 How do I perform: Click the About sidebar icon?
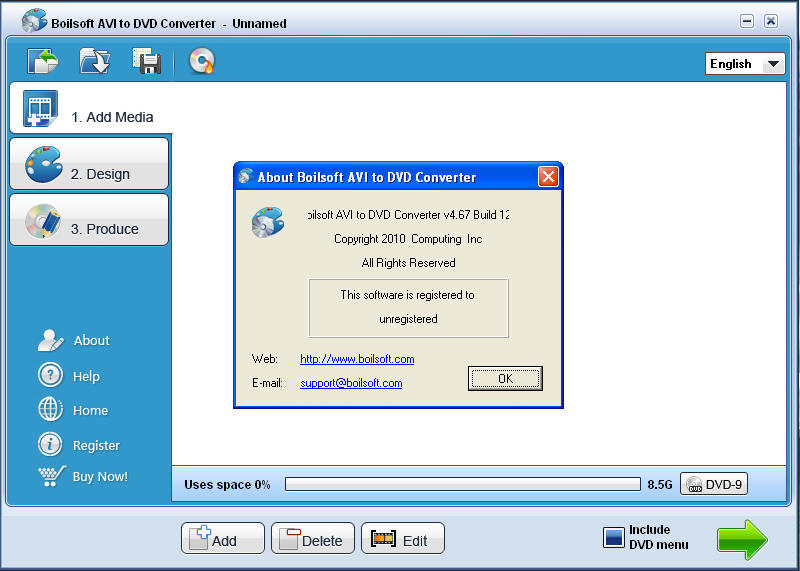pyautogui.click(x=50, y=340)
